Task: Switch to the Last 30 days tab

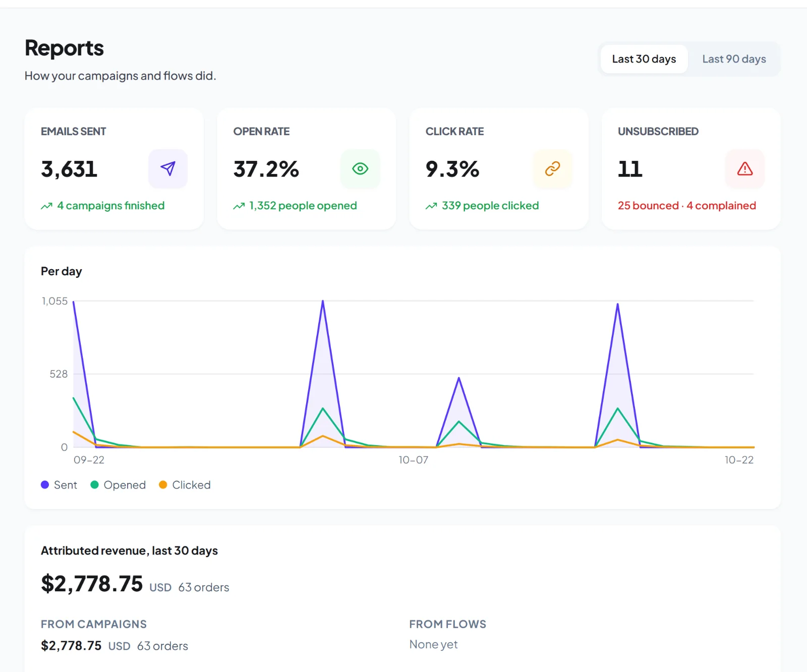Action: point(644,59)
